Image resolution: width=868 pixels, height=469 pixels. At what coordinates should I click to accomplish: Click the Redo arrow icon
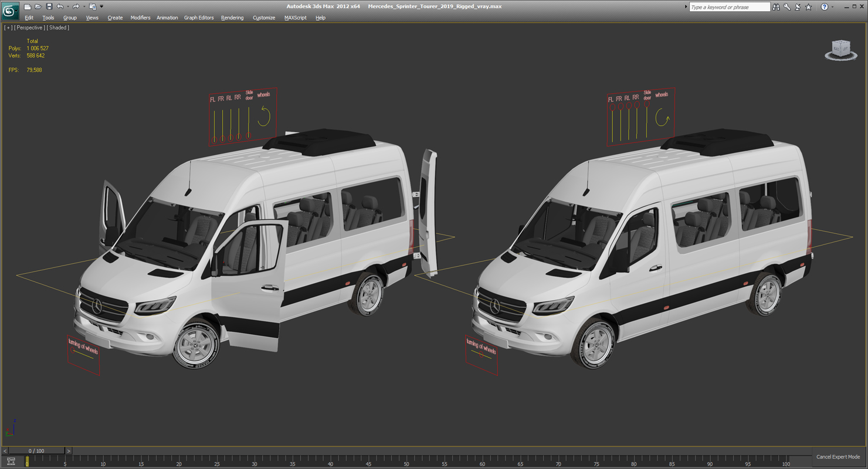76,6
